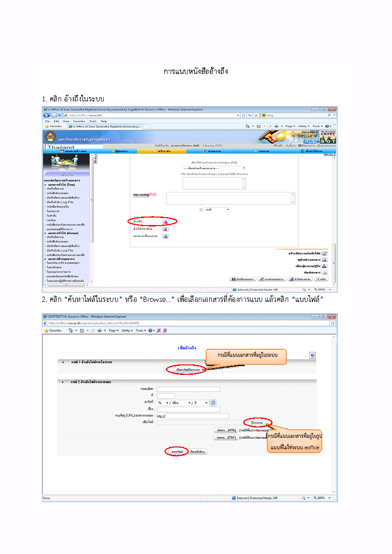392x554 pixels.
Task: Click the ลงนามเอกสาร sign button
Action: click(x=272, y=279)
